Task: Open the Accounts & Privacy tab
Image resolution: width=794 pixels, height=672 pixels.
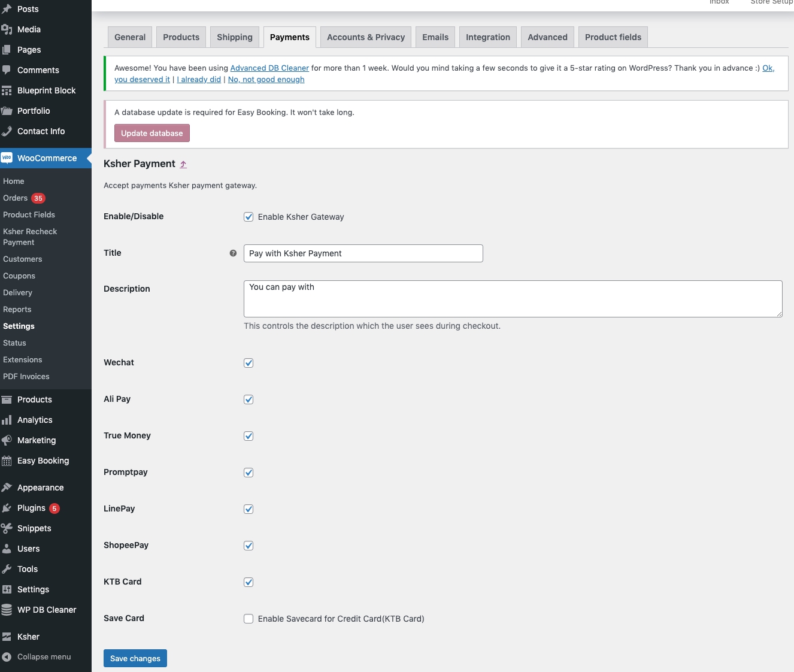Action: tap(366, 37)
